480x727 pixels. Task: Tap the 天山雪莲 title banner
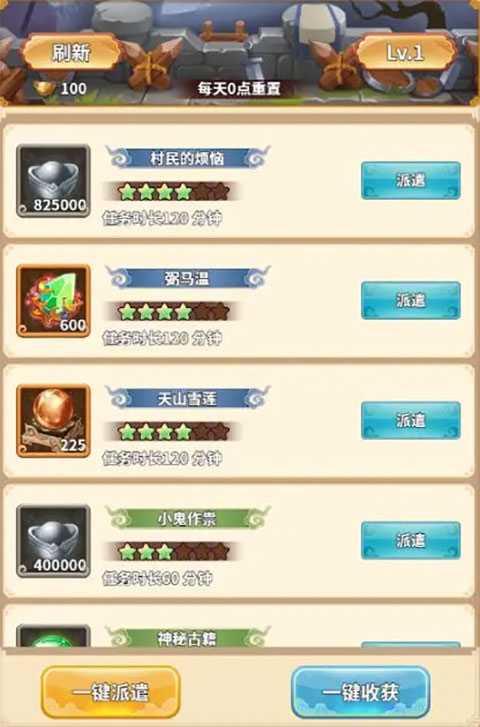pyautogui.click(x=187, y=398)
